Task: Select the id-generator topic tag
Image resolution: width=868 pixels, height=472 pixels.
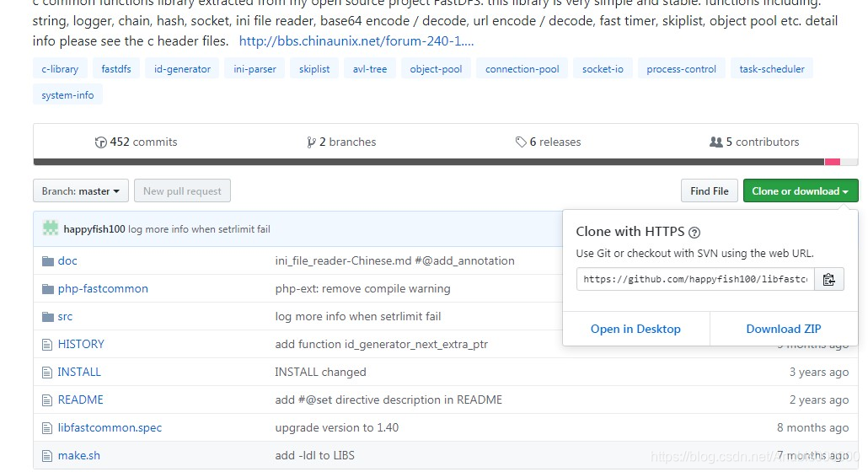Action: [x=182, y=69]
